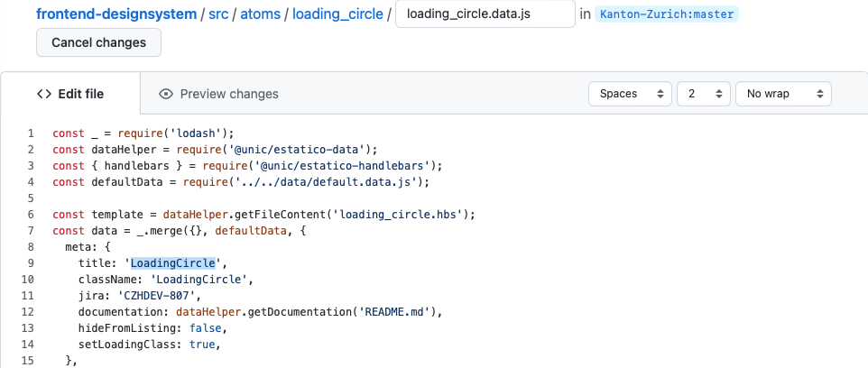This screenshot has width=868, height=368.
Task: Click line number 9 in the gutter
Action: 30,263
